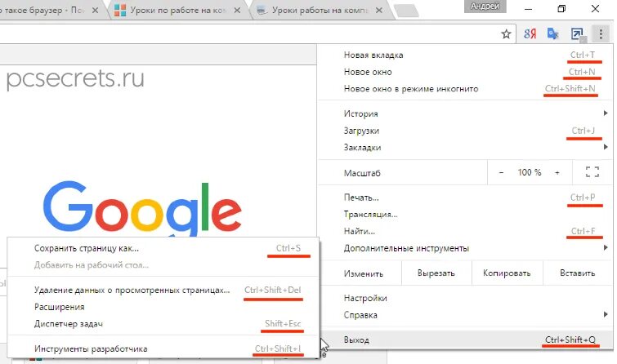Increase zoom with the plus button
The width and height of the screenshot is (617, 364).
557,172
